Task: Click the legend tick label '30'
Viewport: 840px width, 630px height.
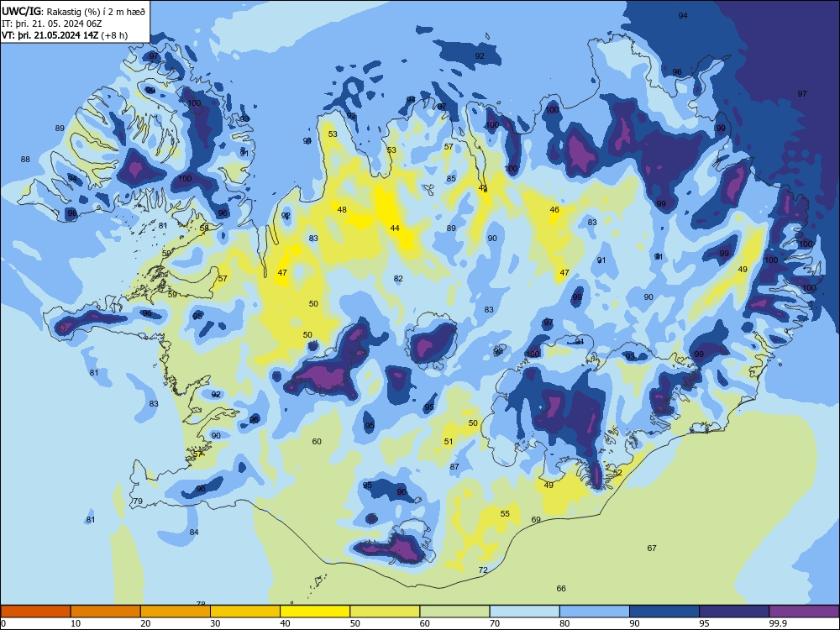Action: 215,623
